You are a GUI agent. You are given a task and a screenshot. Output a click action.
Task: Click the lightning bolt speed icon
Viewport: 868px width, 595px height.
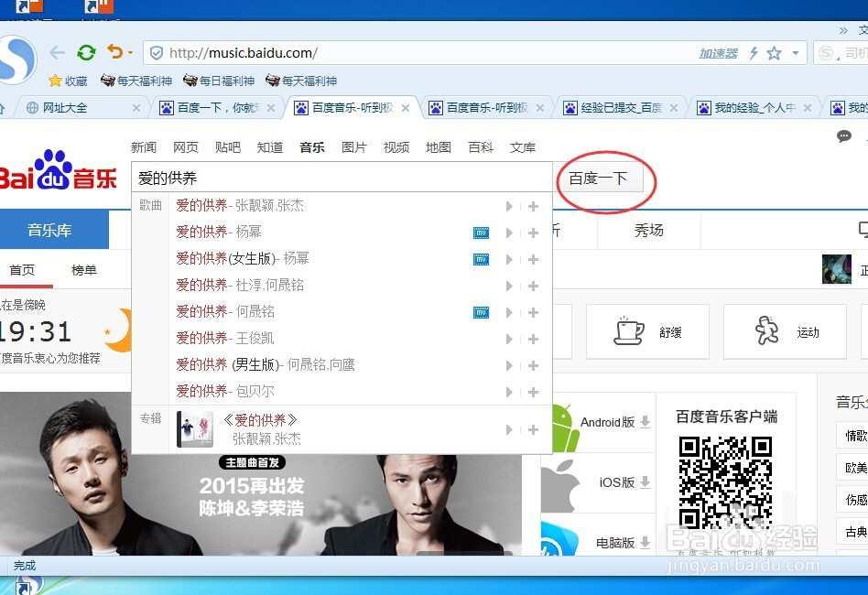click(754, 53)
